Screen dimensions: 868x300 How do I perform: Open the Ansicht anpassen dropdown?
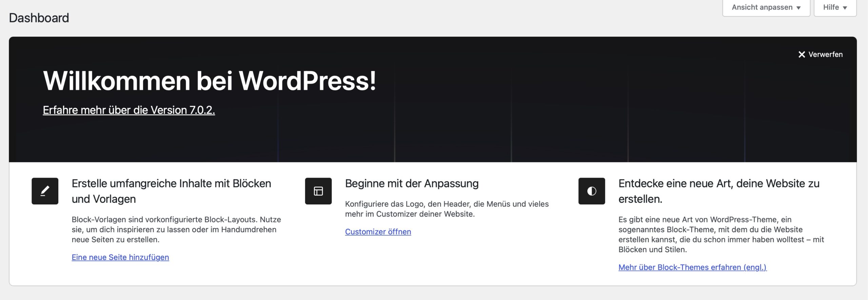(x=766, y=7)
